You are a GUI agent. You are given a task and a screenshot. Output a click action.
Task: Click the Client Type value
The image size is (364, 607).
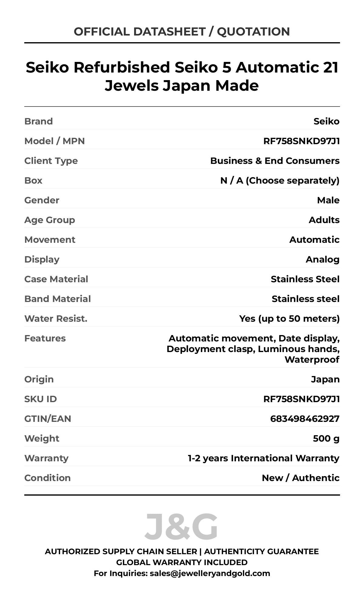coord(275,161)
